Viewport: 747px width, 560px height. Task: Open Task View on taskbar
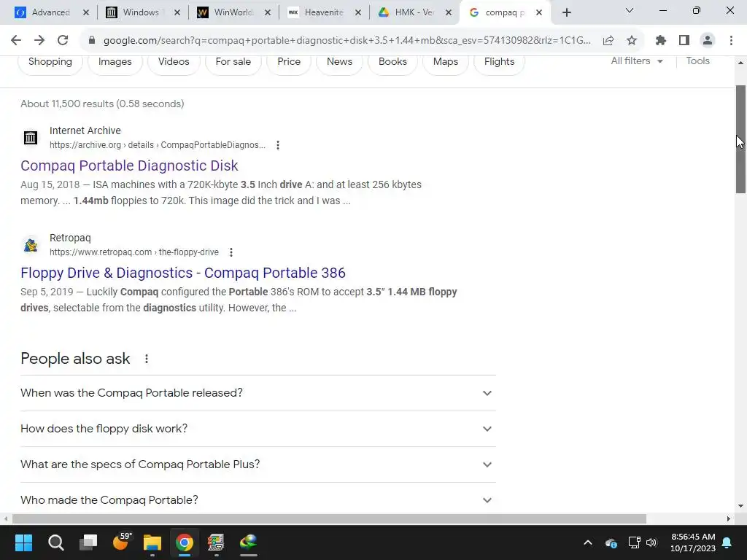tap(88, 542)
